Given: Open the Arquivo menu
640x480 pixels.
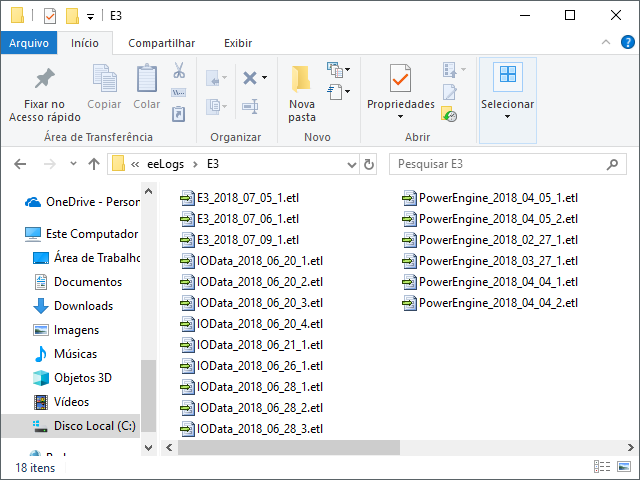Looking at the screenshot, I should (28, 43).
